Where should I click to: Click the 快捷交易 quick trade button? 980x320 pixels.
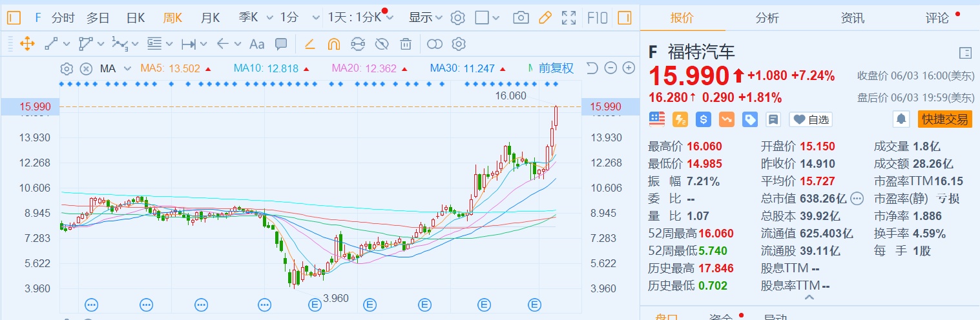[944, 119]
